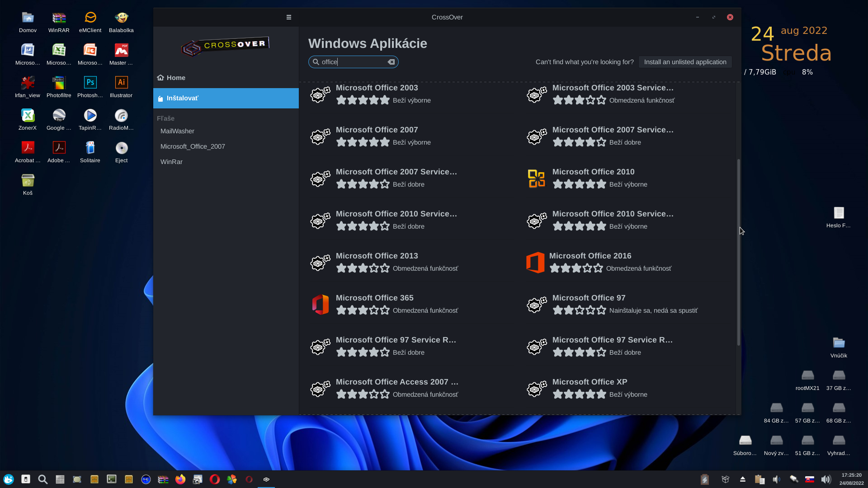The image size is (868, 488).
Task: Click the Microsoft Office 2016 orange icon
Action: [535, 263]
